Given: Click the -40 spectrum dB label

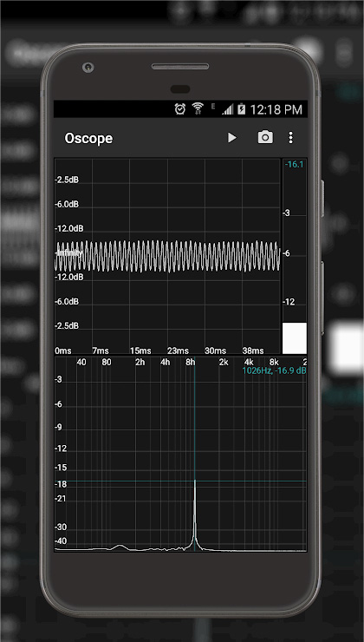Looking at the screenshot, I should coord(61,541).
